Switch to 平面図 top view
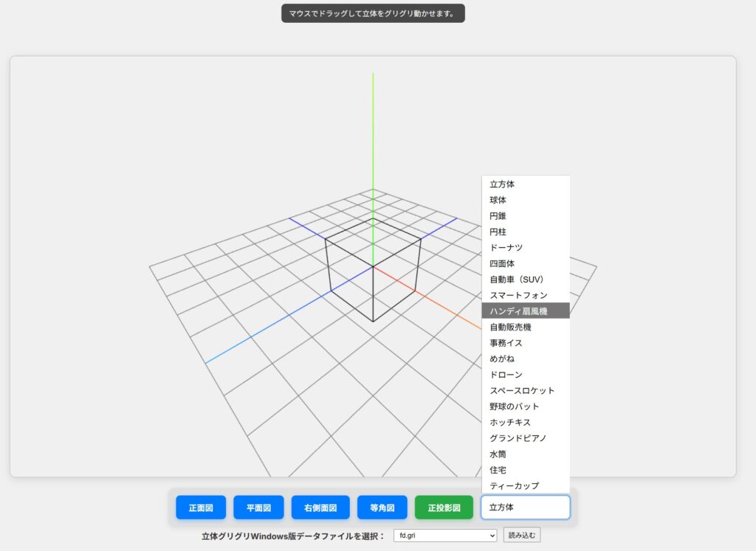Screen dimensions: 756x551 click(x=258, y=507)
